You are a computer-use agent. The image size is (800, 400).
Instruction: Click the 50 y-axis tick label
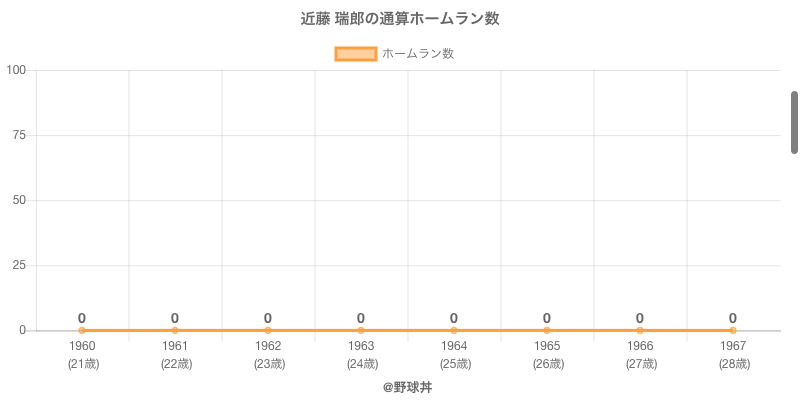(19, 200)
